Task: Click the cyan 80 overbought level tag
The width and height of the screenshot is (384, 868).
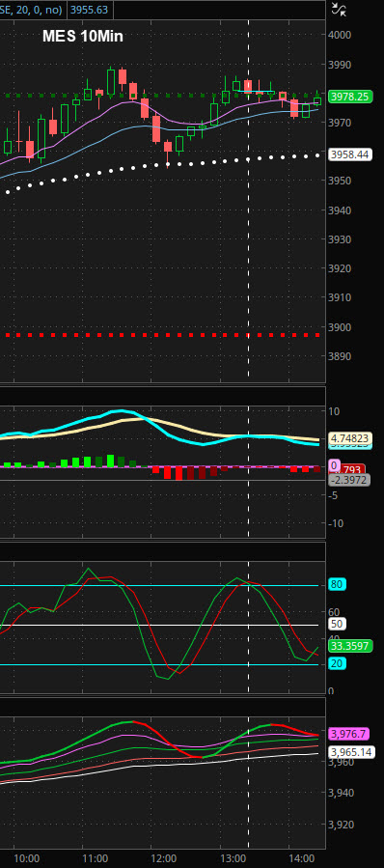Action: [337, 584]
